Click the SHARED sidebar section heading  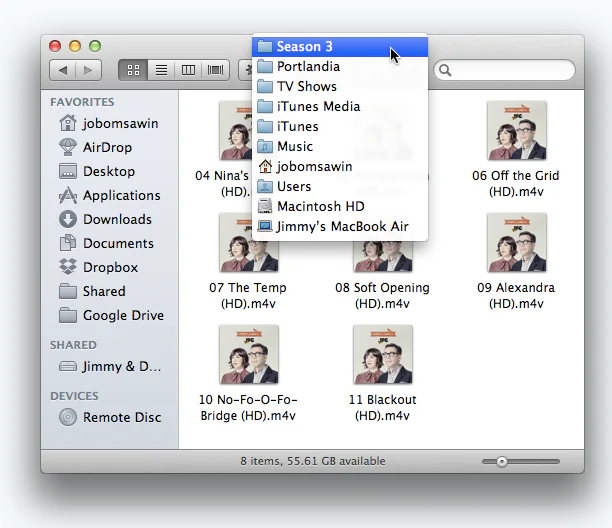point(73,345)
